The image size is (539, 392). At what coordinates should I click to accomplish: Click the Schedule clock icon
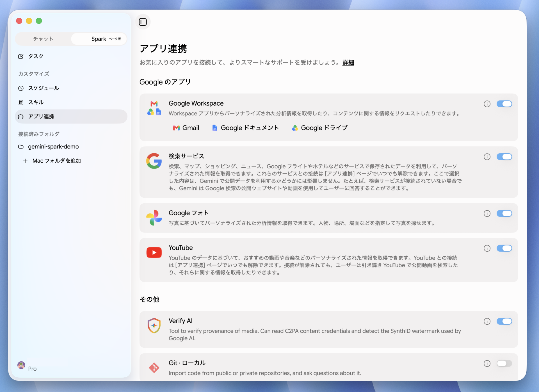coord(21,88)
